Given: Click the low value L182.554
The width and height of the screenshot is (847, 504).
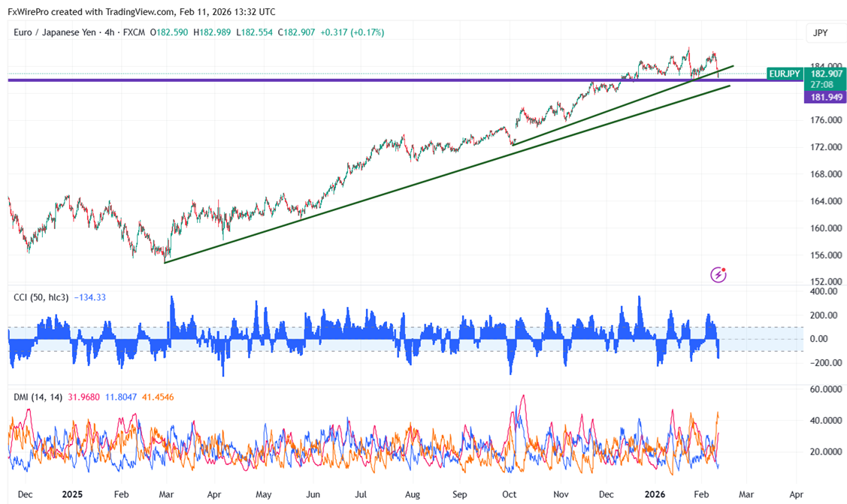Looking at the screenshot, I should point(255,32).
